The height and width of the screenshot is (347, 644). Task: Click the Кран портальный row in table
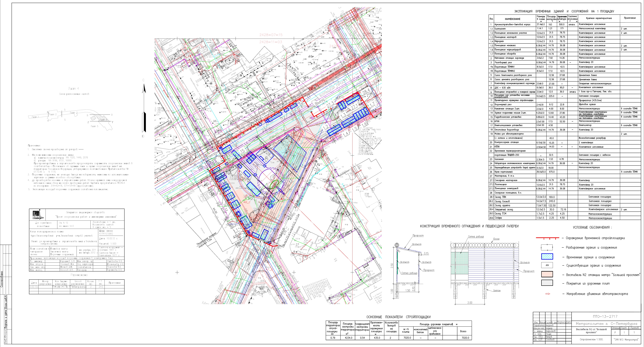point(503,172)
